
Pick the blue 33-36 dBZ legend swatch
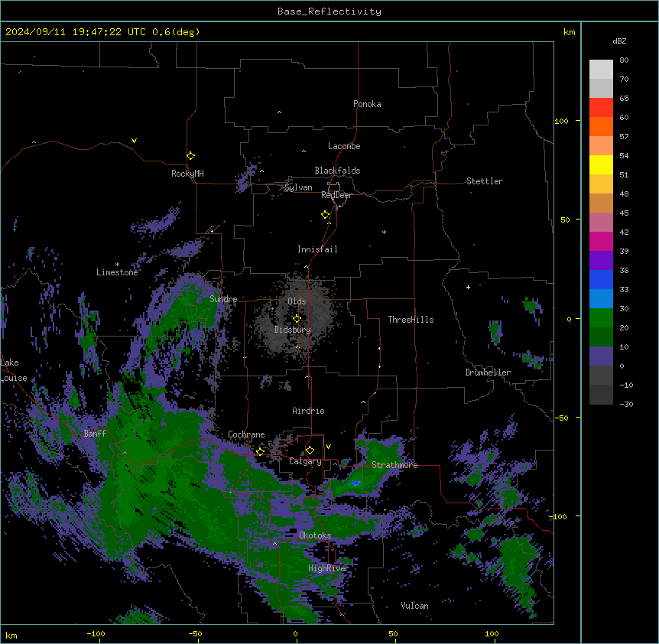coord(601,279)
